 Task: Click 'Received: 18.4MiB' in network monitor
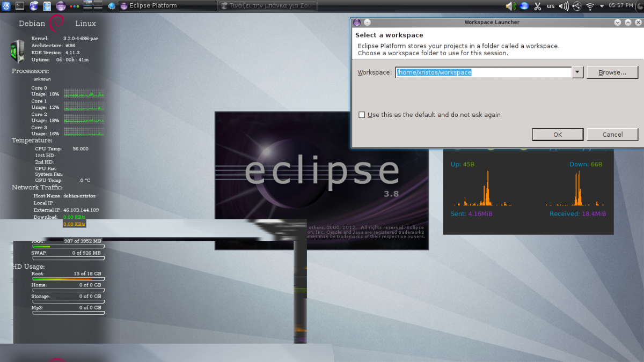578,214
